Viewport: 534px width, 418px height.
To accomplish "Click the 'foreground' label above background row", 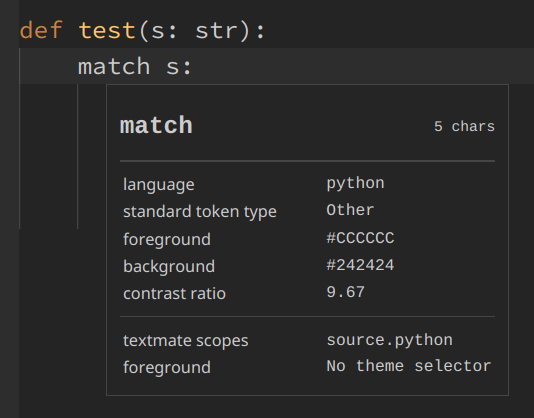I will coord(167,239).
